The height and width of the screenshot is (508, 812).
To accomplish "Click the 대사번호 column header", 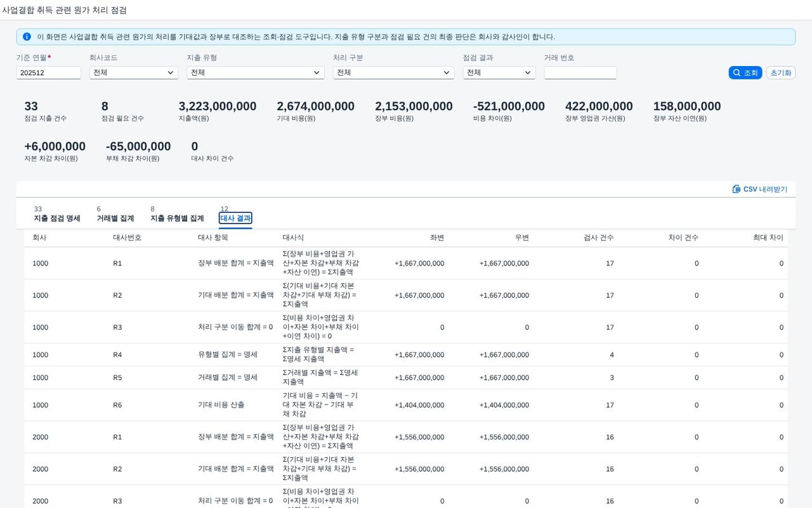I will pos(127,237).
